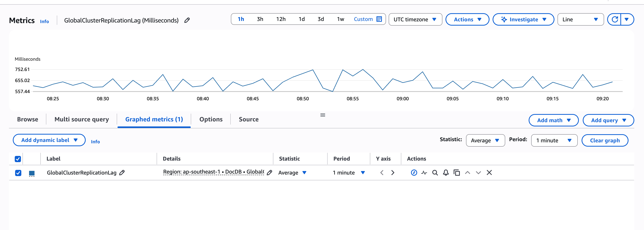The width and height of the screenshot is (644, 230).
Task: Select the 3h time range
Action: 260,19
